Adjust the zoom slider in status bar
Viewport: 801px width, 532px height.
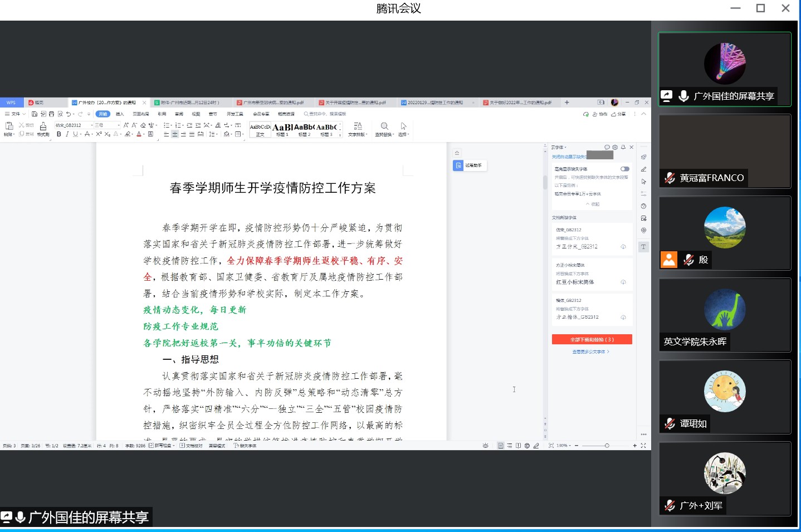(607, 446)
